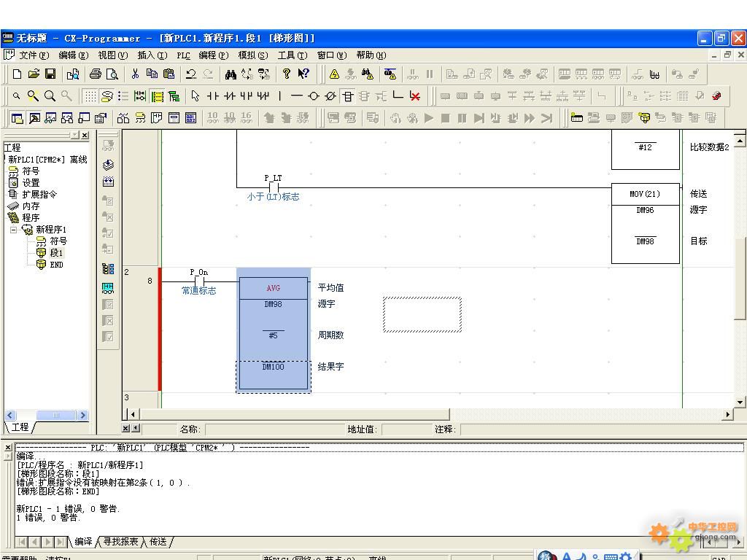Compile program with the yellow warning icon

click(334, 74)
